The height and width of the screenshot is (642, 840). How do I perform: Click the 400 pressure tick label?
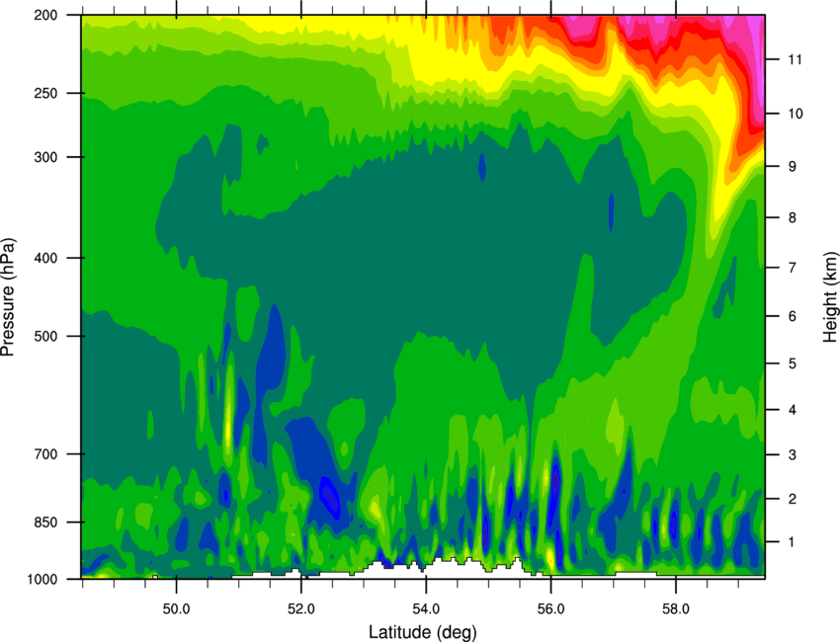coord(45,258)
